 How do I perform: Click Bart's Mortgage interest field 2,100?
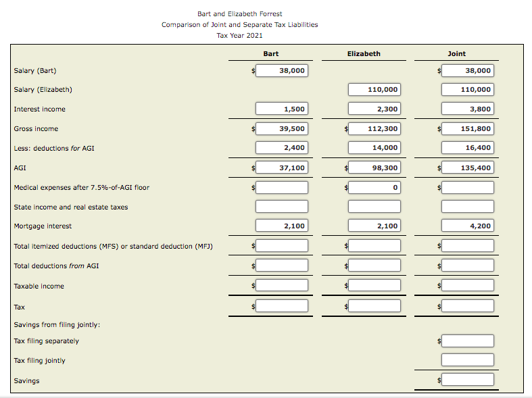(x=282, y=226)
